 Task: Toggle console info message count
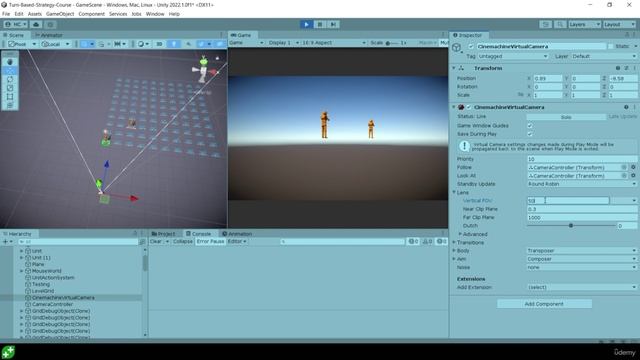(413, 242)
